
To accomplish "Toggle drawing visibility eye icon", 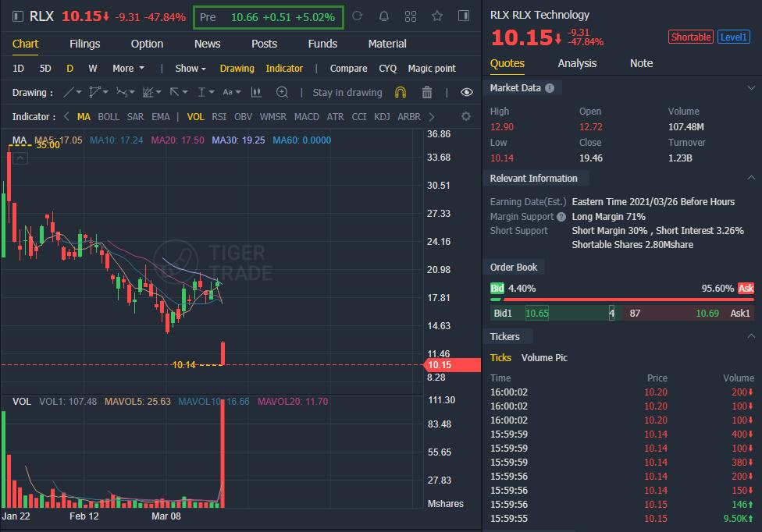I will (x=467, y=92).
